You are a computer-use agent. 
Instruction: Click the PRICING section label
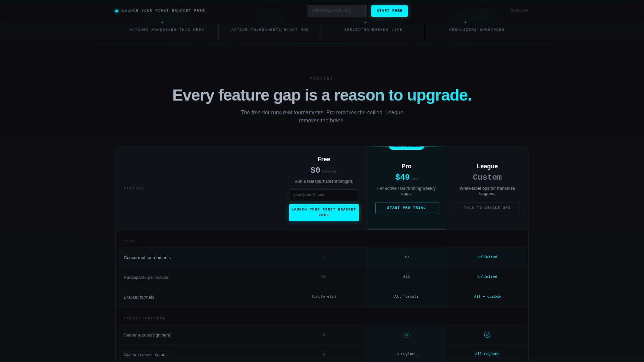point(322,79)
